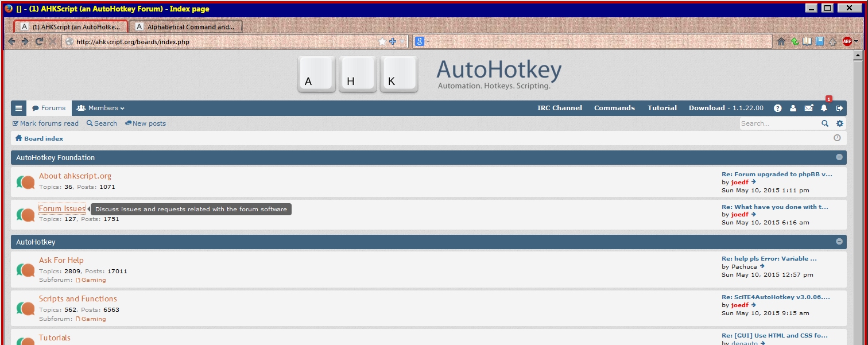Open the forum hamburger quick-links menu
The image size is (868, 345).
pos(18,108)
